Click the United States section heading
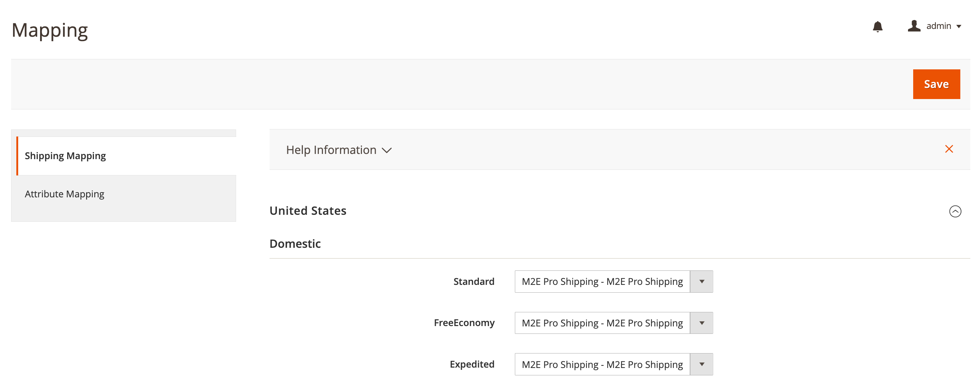 pyautogui.click(x=308, y=211)
